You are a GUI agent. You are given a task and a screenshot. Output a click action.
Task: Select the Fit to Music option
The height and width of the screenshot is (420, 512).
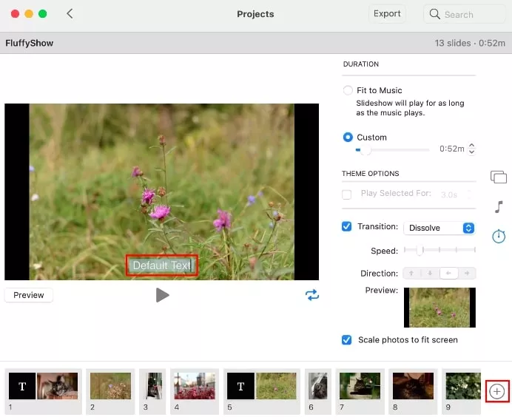pyautogui.click(x=348, y=90)
